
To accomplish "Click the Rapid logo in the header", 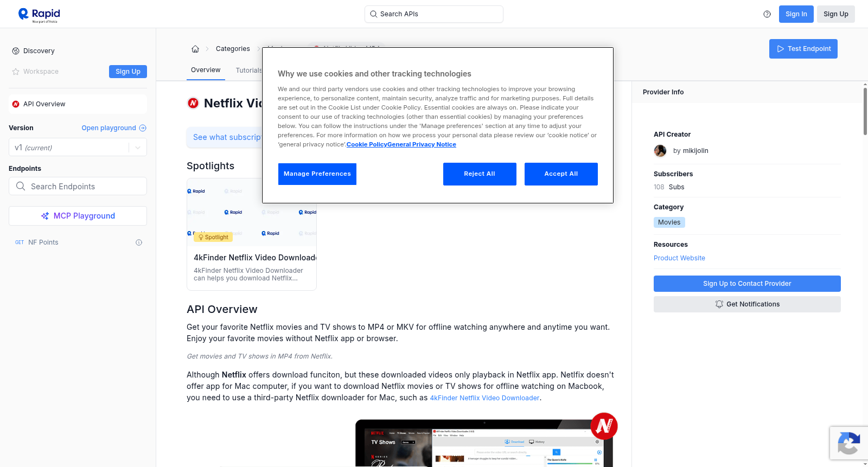I will click(x=39, y=15).
